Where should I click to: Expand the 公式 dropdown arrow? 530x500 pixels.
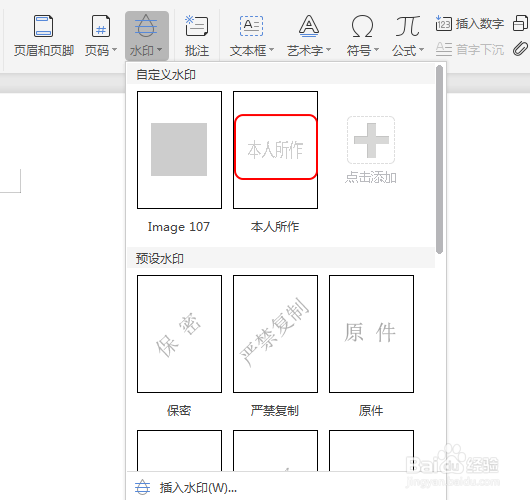(421, 50)
